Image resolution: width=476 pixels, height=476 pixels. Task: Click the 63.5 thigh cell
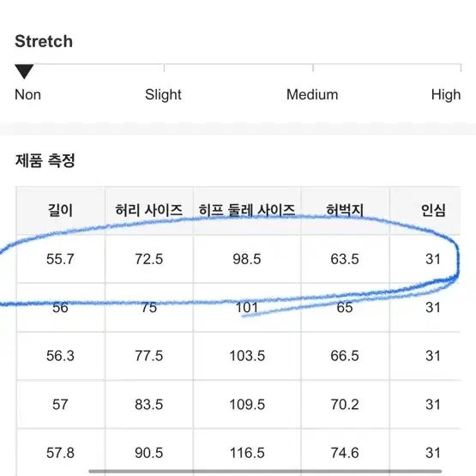coord(345,259)
